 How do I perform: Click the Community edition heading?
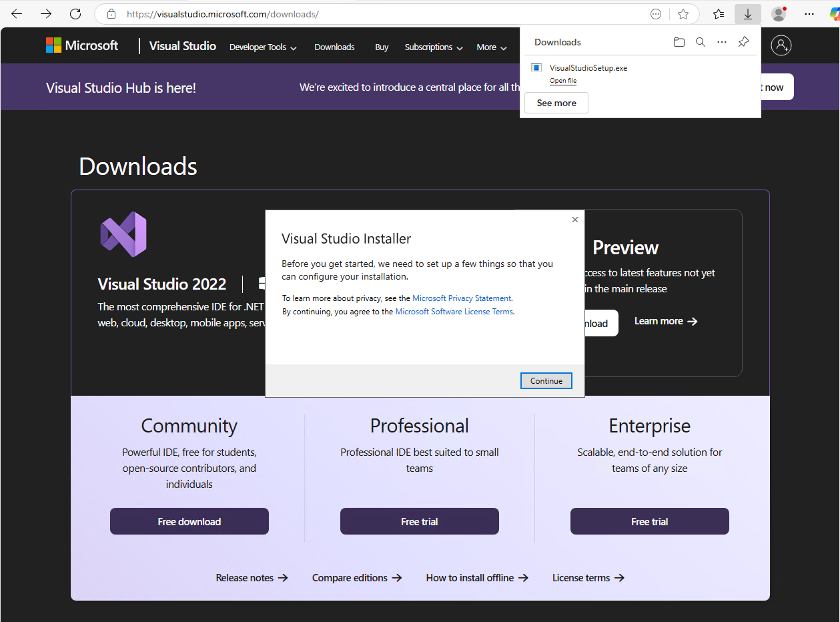pos(189,426)
